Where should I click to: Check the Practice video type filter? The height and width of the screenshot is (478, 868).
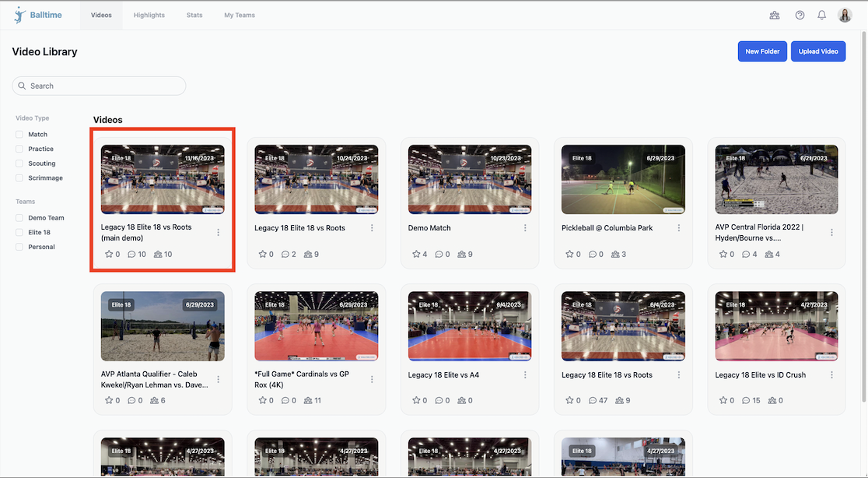pos(19,149)
